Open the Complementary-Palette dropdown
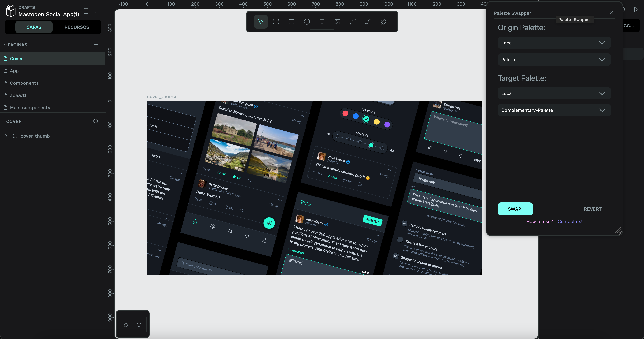Viewport: 644px width, 339px height. [x=554, y=110]
